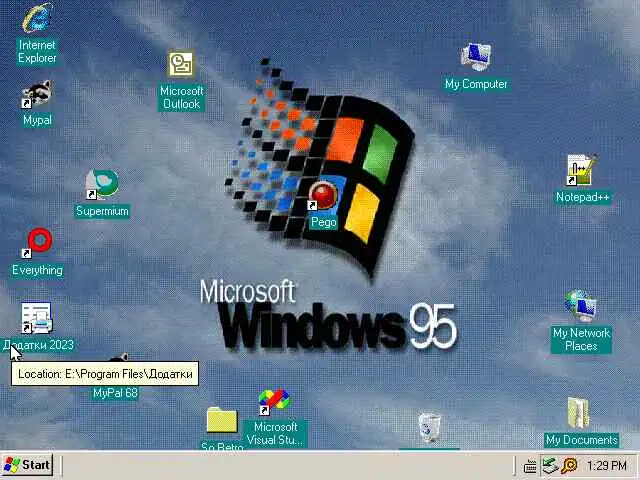Image resolution: width=640 pixels, height=480 pixels.
Task: Open the My Documents folder icon
Action: pos(579,413)
